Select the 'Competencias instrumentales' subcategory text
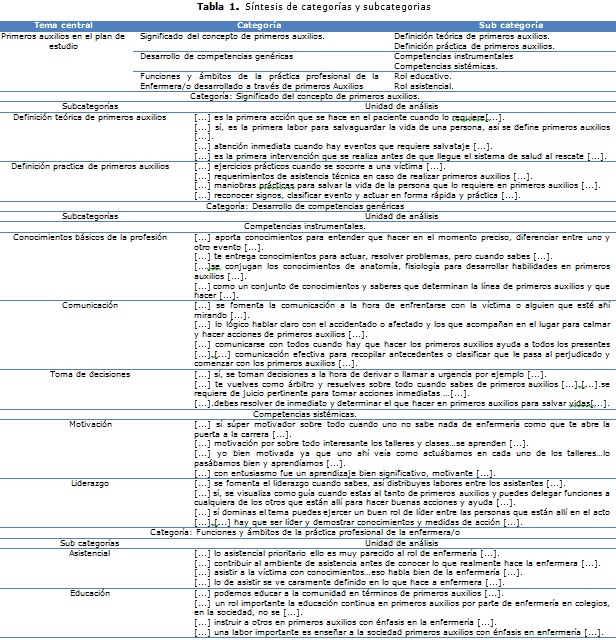Viewport: 616px width, 640px height. 456,57
